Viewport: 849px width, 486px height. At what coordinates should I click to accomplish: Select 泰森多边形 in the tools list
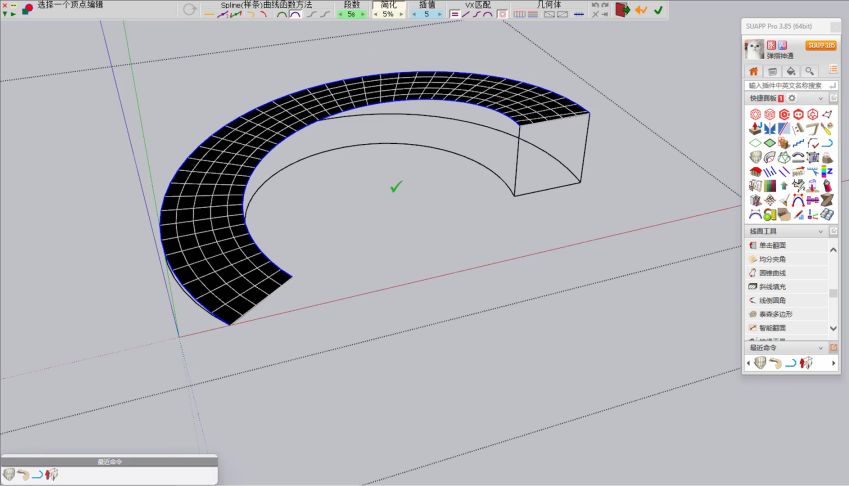786,314
